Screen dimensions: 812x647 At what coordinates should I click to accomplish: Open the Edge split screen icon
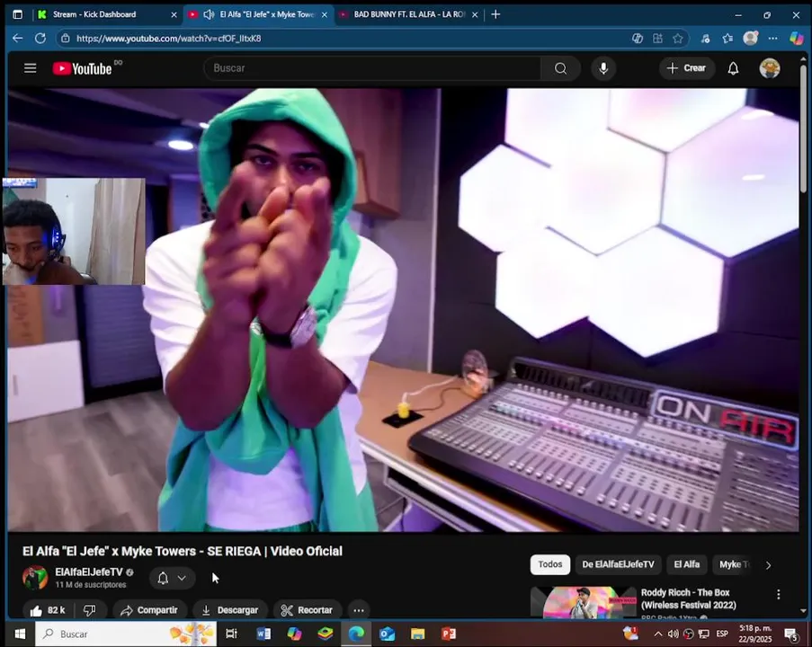pos(657,39)
